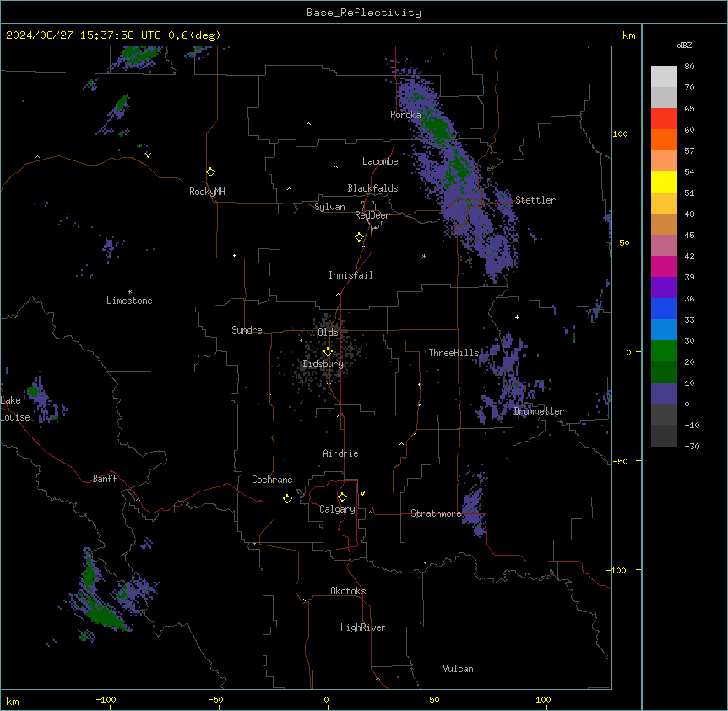Click the Airdrie city label
728x711 pixels.
341,453
